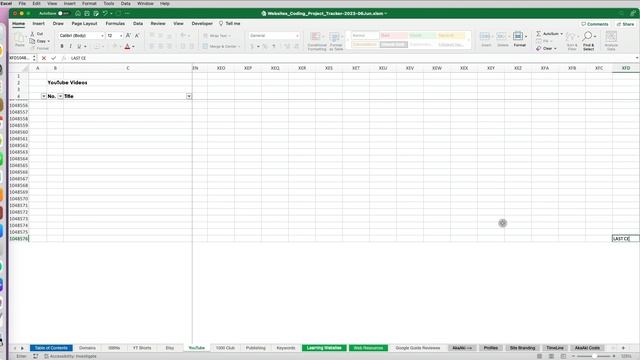Screen dimensions: 640x360
Task: Click the zoom slider in status bar
Action: tap(594, 356)
